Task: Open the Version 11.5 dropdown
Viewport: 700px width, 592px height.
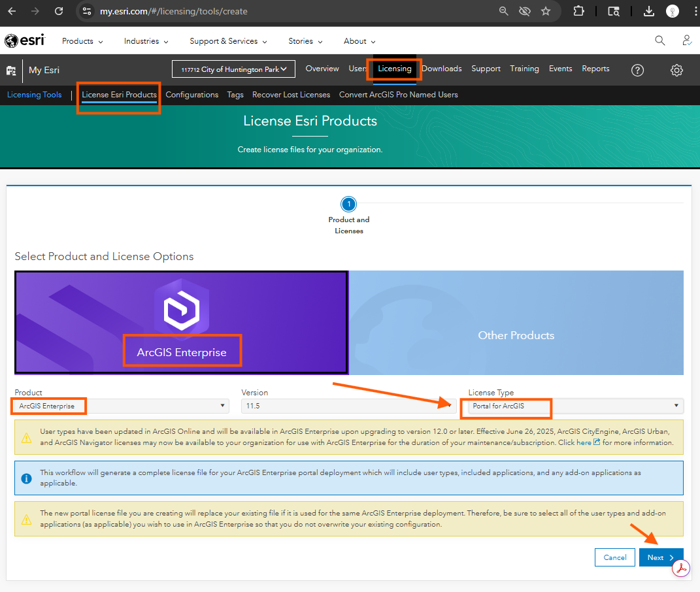Action: [x=348, y=406]
